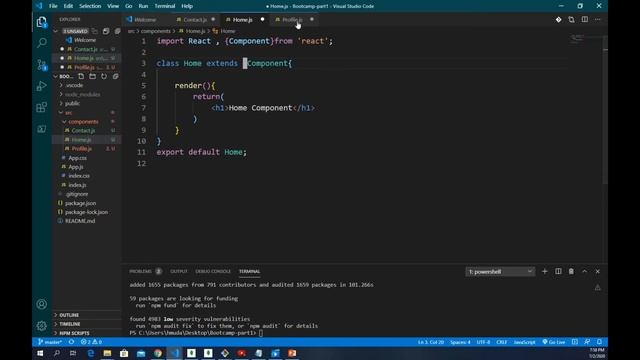Expand the public folder
Screen dimensions: 640x360
[72, 103]
